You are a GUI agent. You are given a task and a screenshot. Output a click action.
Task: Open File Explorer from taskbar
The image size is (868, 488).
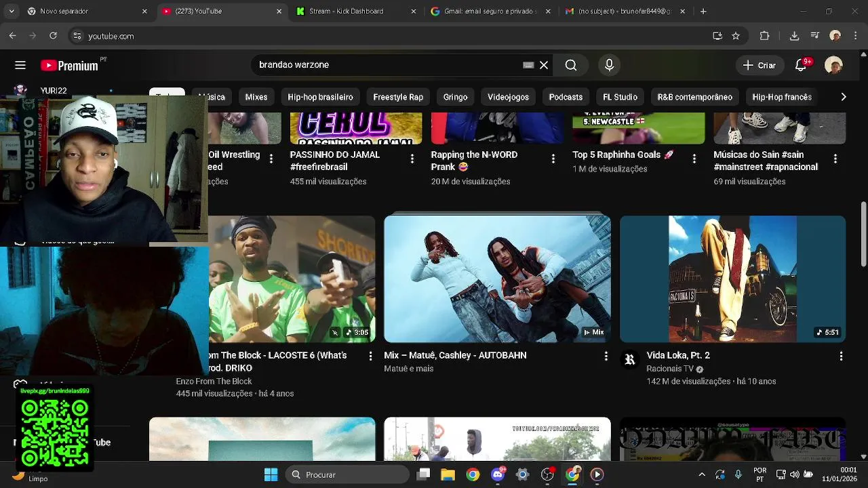click(x=448, y=474)
